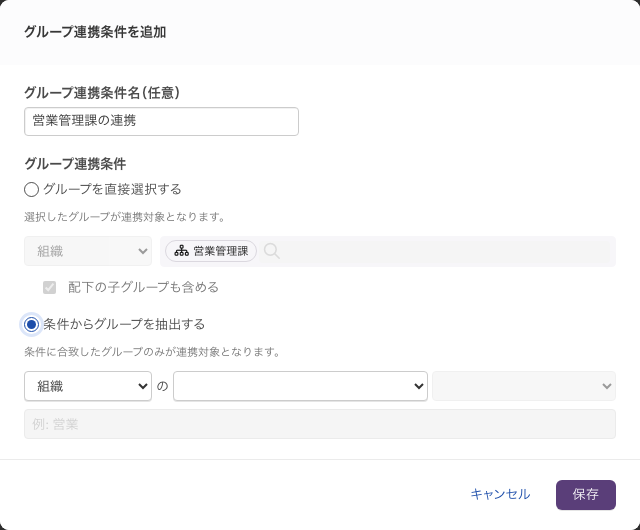Open the 組織 dropdown under condition extraction

coord(88,386)
